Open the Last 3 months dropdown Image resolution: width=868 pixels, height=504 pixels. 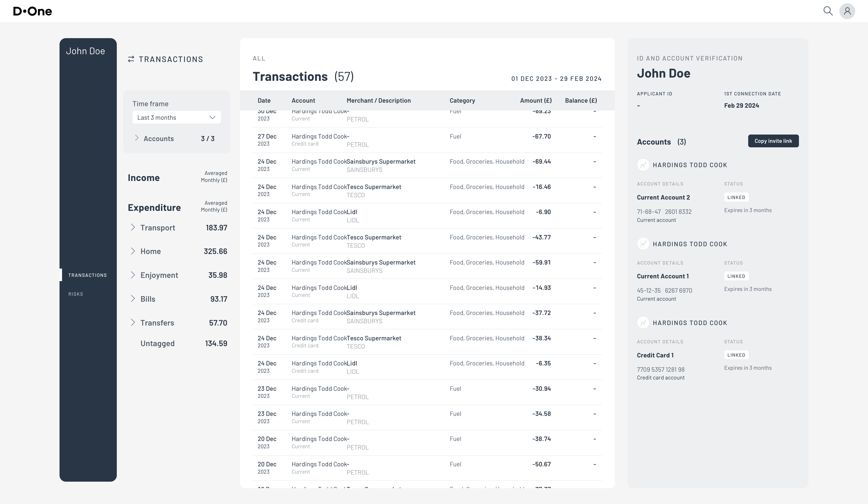point(176,117)
